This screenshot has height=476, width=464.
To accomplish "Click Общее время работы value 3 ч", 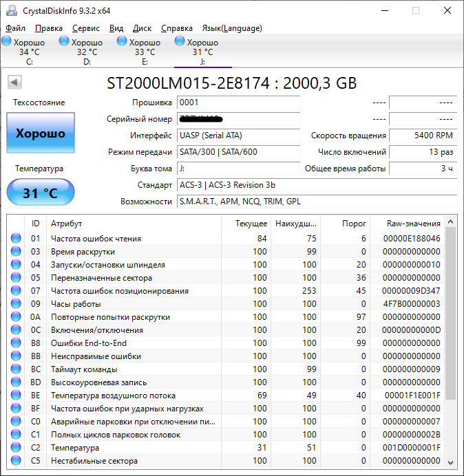I will tap(423, 168).
